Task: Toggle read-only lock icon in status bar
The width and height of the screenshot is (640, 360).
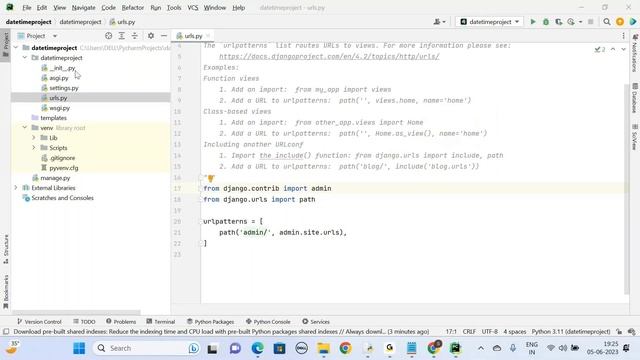Action: pyautogui.click(x=619, y=331)
